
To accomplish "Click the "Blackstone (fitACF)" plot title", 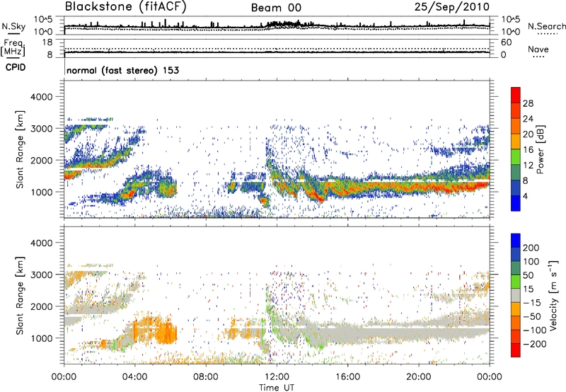I will pyautogui.click(x=126, y=7).
